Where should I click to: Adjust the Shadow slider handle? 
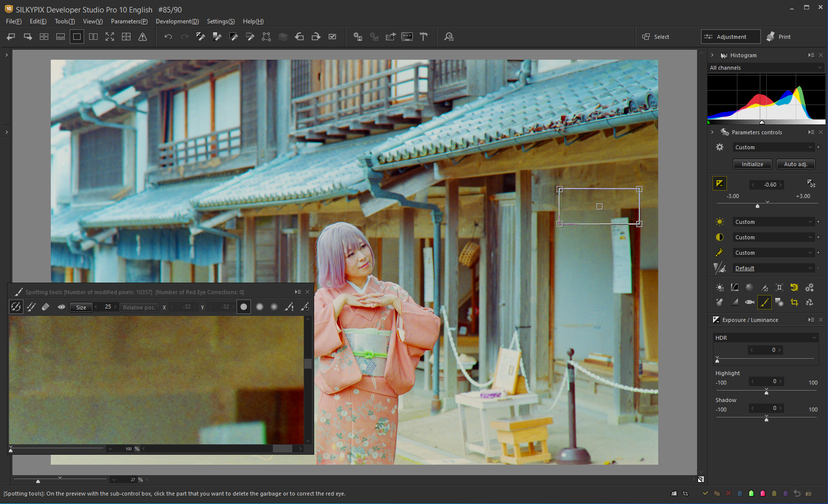766,419
